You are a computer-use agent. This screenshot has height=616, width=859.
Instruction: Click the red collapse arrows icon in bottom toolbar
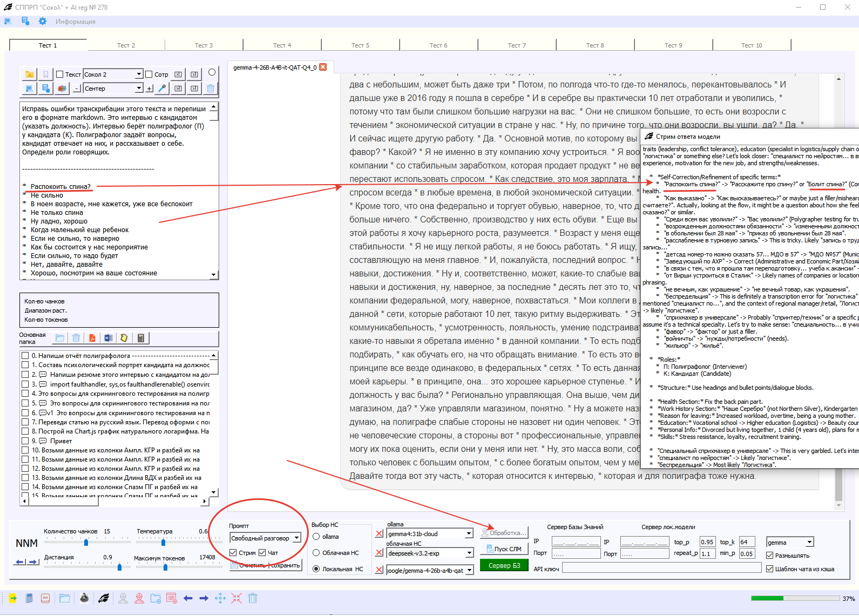236,598
